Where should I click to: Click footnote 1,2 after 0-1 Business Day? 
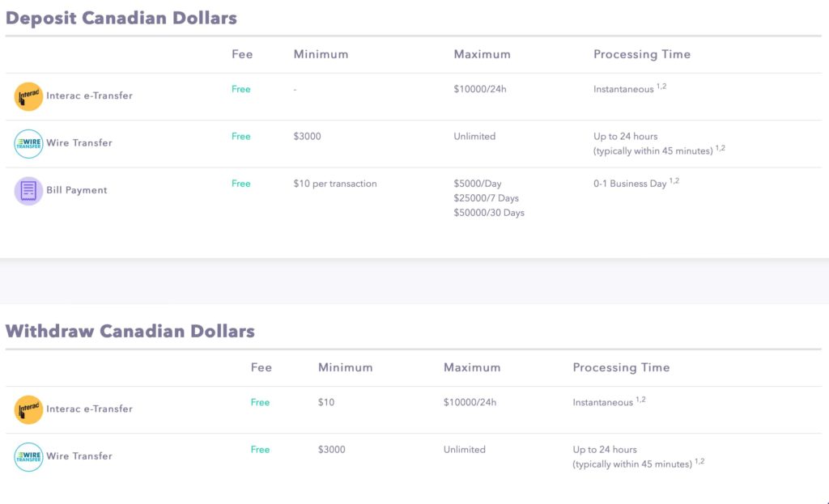pyautogui.click(x=674, y=180)
